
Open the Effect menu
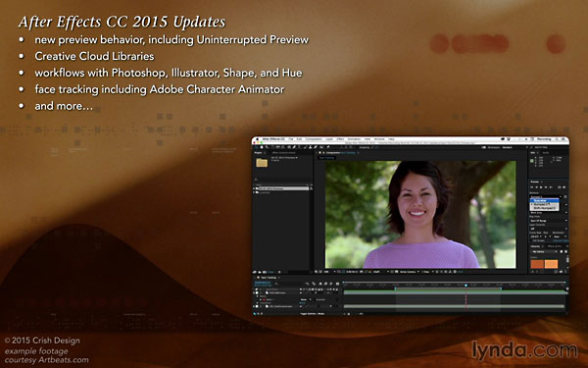[x=340, y=139]
